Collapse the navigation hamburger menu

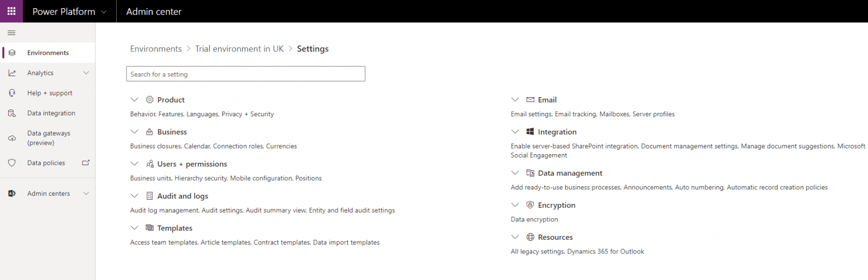pos(11,33)
